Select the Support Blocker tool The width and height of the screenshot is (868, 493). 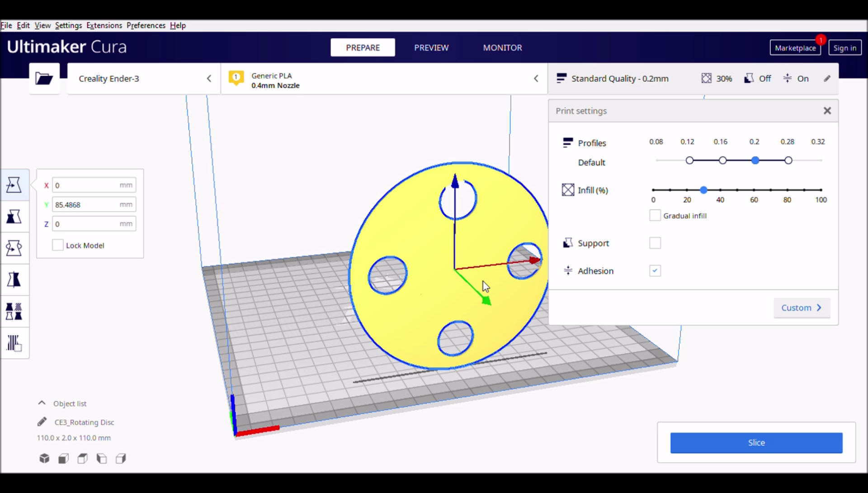(14, 343)
